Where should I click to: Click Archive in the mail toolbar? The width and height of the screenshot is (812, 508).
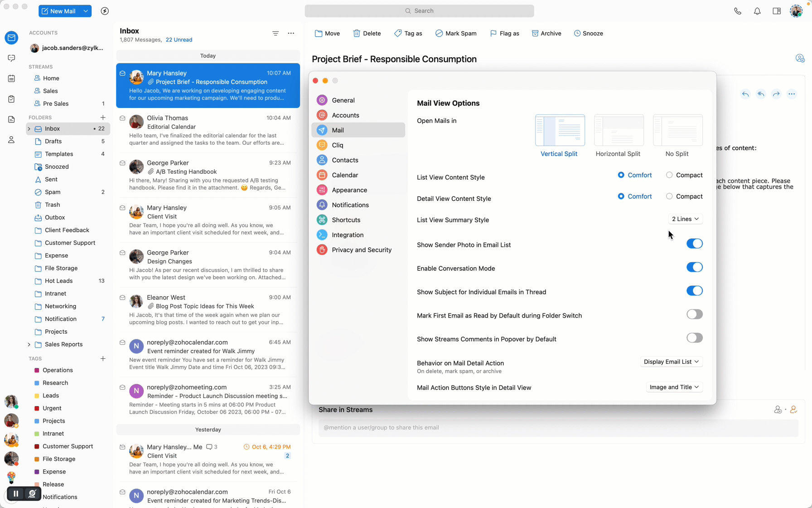click(546, 33)
